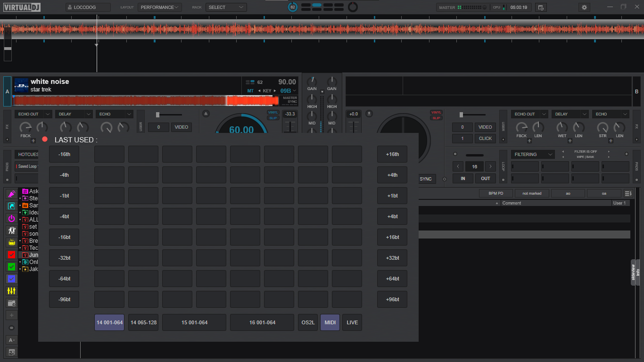Open the FILTERING pads dropdown on deck B
The height and width of the screenshot is (362, 644).
point(533,154)
